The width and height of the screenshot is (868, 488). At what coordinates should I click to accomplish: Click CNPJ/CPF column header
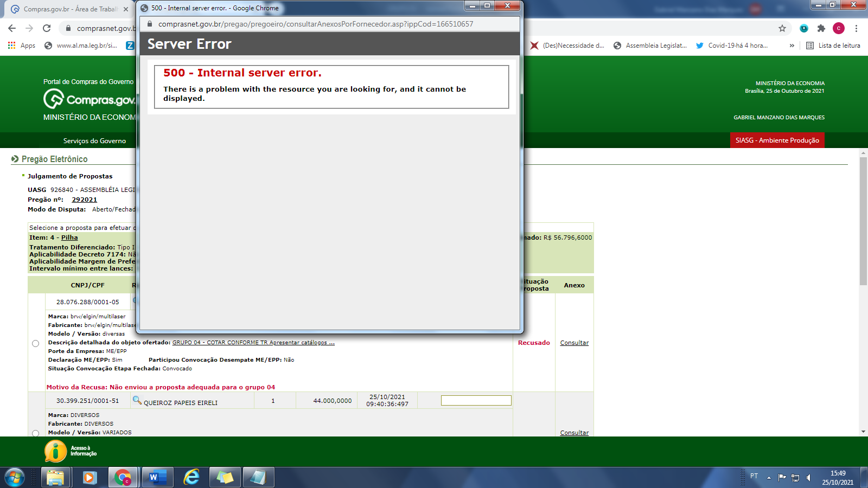87,285
